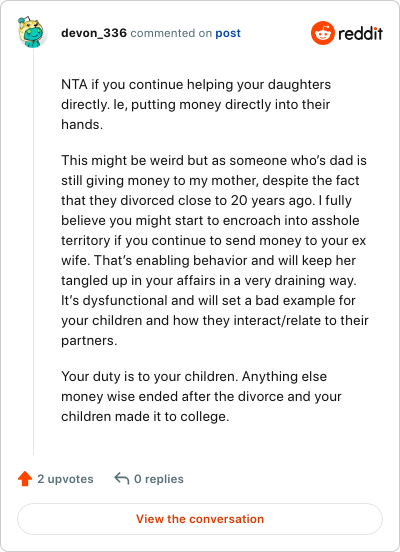
Task: Click the line 'children made it to college.'
Action: [x=145, y=416]
